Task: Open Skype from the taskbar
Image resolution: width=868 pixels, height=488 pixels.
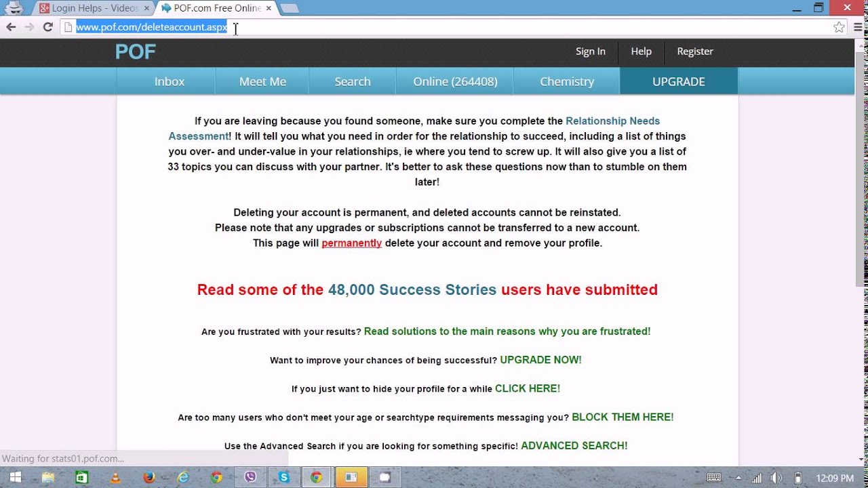Action: coord(283,477)
